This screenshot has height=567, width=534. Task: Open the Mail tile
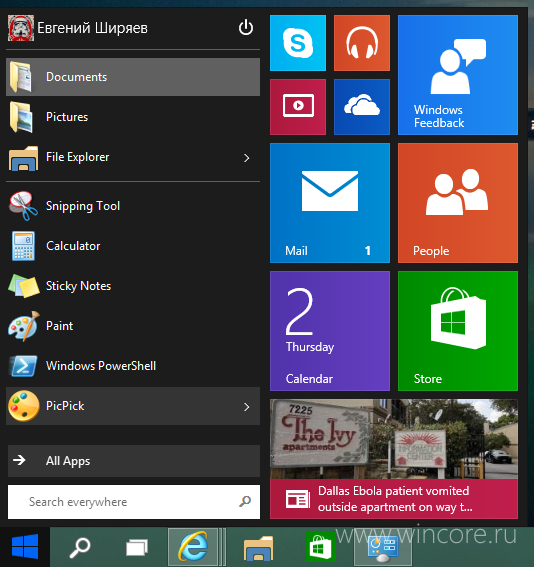click(330, 203)
